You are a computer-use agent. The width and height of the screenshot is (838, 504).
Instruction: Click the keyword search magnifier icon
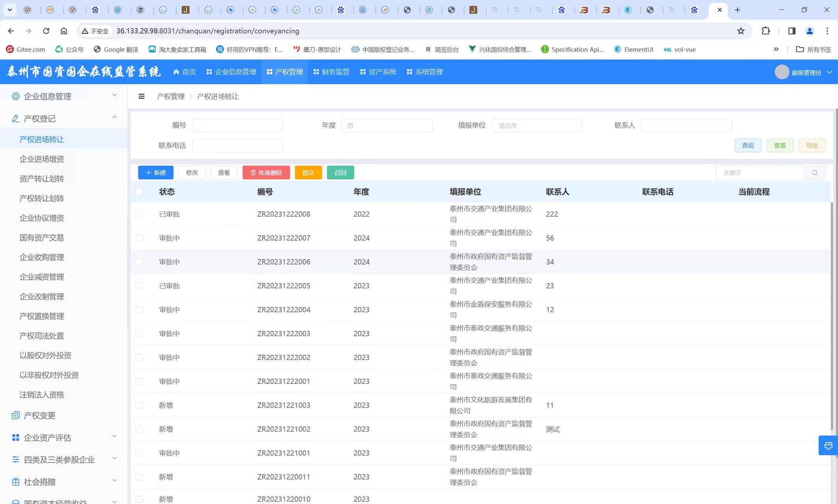[x=814, y=172]
